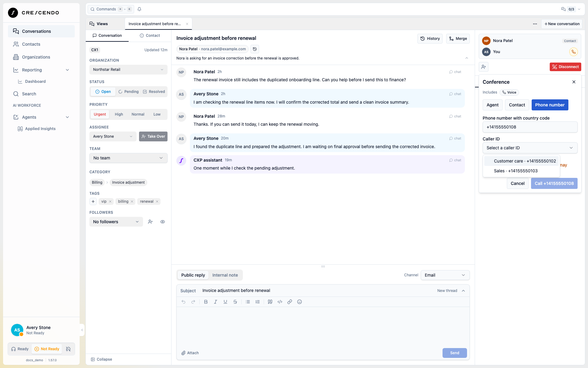Click the notifications bell icon

139,9
